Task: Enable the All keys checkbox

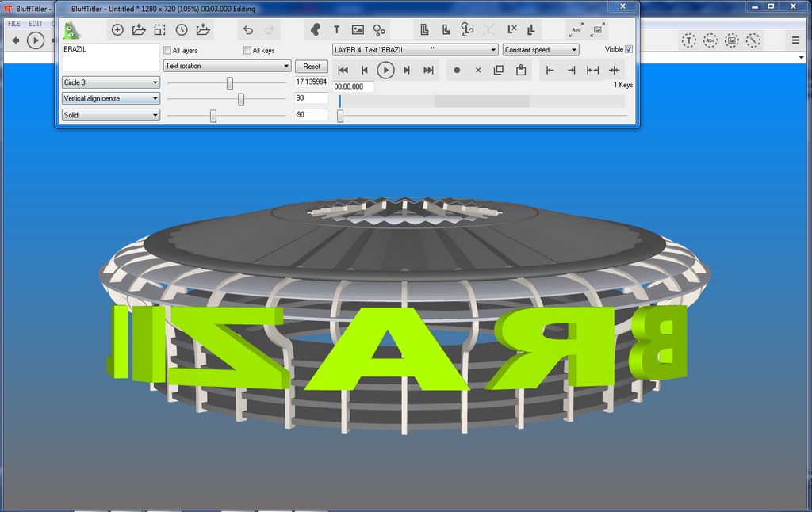Action: pyautogui.click(x=247, y=50)
